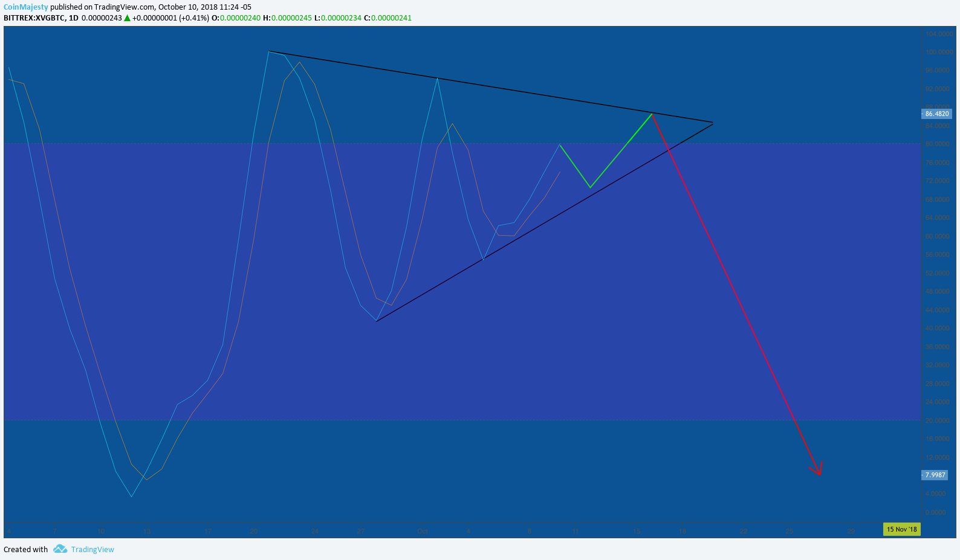Click the 86.4820 price scale marker
Screen dimensions: 960x560
pos(936,114)
